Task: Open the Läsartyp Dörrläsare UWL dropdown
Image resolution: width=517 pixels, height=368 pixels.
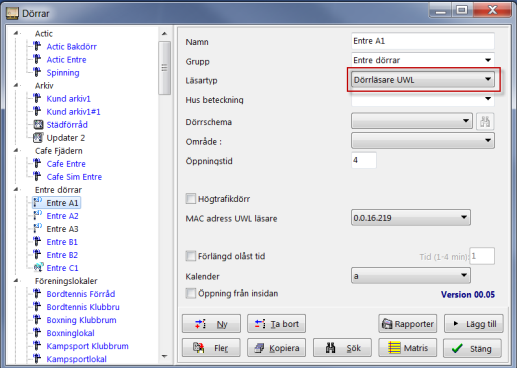Action: 423,80
